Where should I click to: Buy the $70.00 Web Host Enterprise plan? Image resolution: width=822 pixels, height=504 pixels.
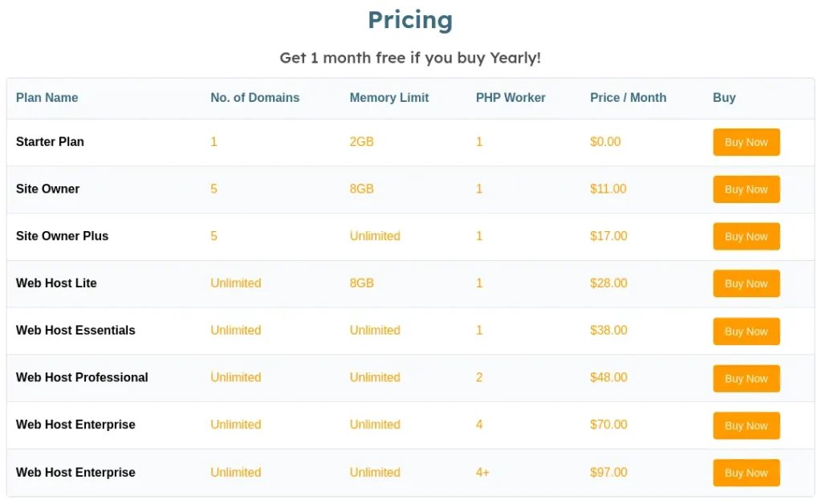pyautogui.click(x=746, y=425)
